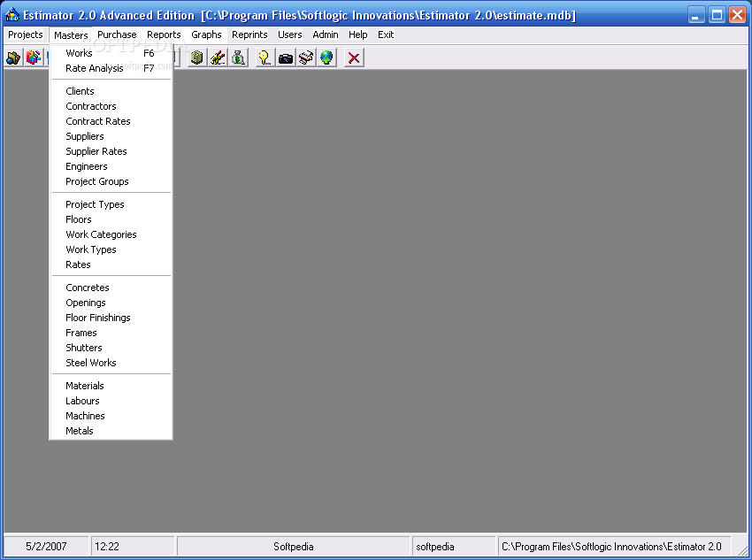The width and height of the screenshot is (752, 560).
Task: Click the colorful blocks toolbar icon
Action: (34, 58)
